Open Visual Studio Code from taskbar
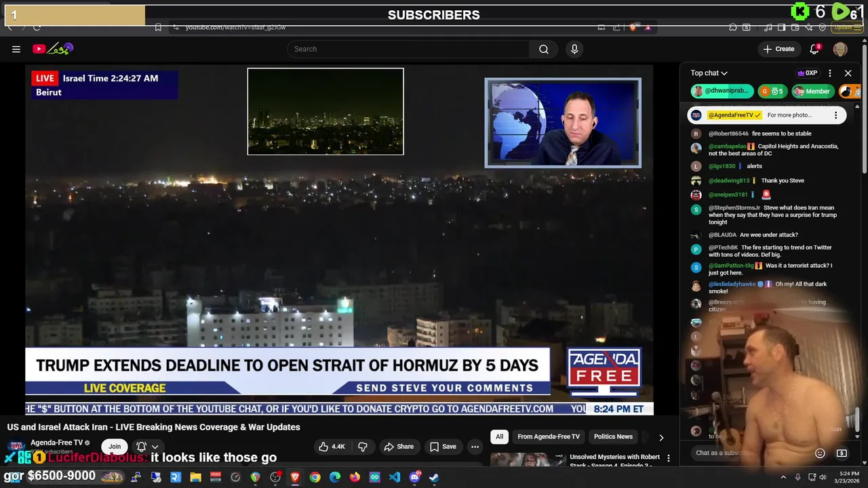The image size is (868, 488). click(x=395, y=477)
